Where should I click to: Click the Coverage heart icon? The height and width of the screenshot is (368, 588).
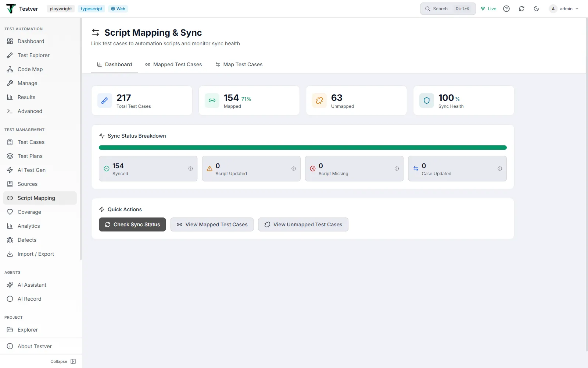10,212
